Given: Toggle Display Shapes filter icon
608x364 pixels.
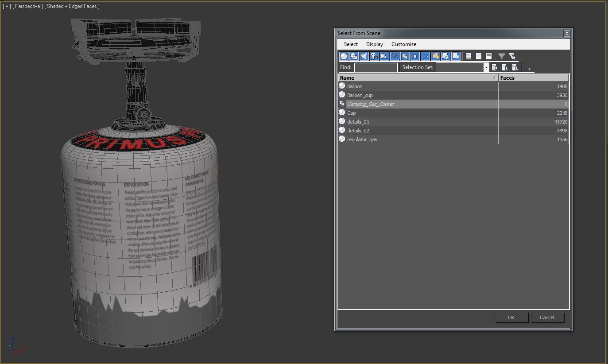Looking at the screenshot, I should [x=354, y=56].
